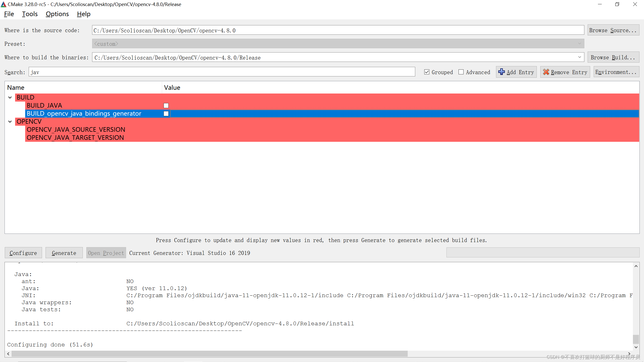Image resolution: width=644 pixels, height=362 pixels.
Task: Click the Remove Entry icon
Action: 547,72
